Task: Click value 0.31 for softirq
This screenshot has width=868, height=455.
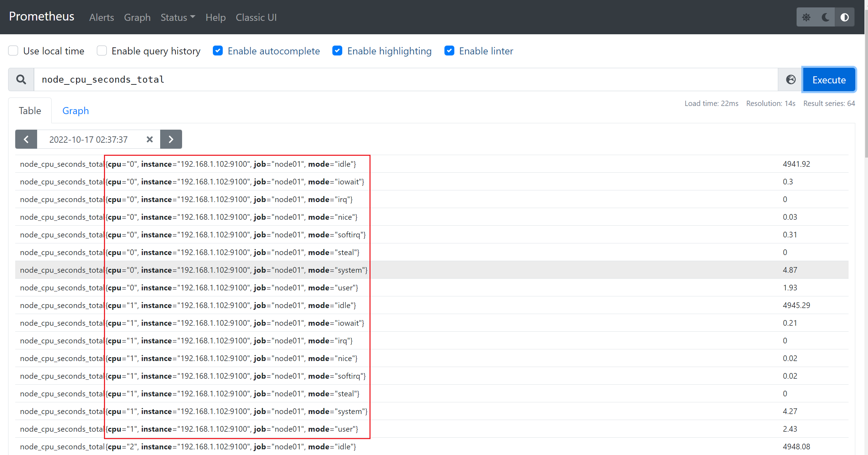Action: pos(790,235)
